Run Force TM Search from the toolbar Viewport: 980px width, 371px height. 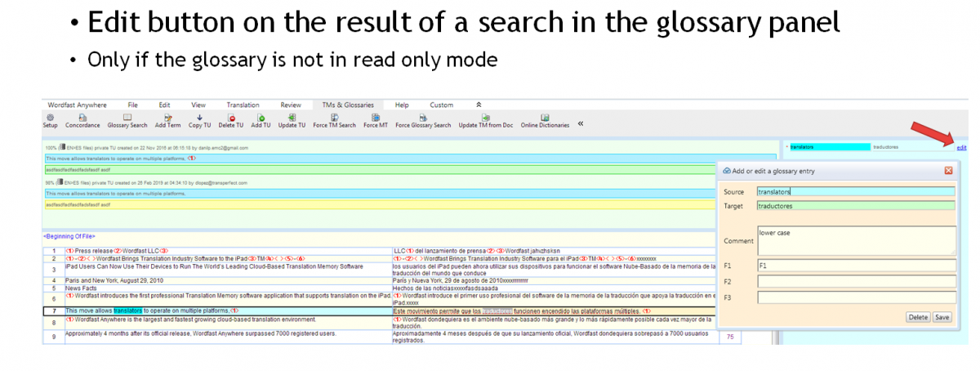pyautogui.click(x=335, y=118)
